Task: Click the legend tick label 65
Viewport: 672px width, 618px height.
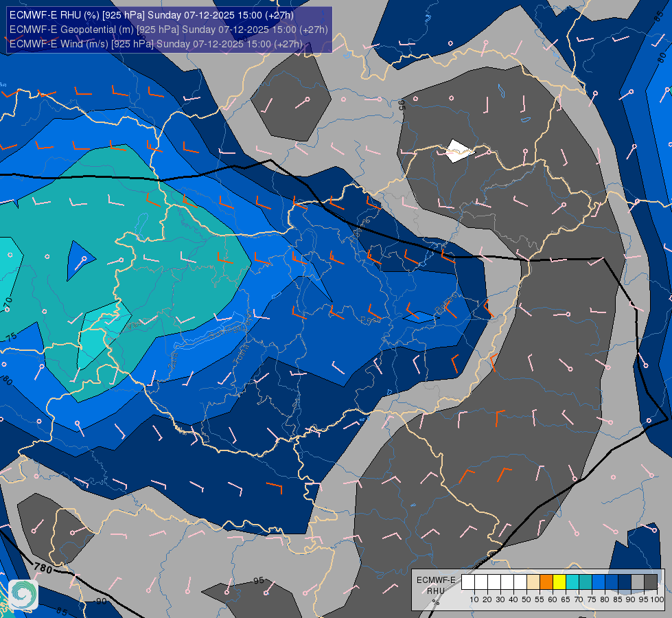Action: point(566,599)
